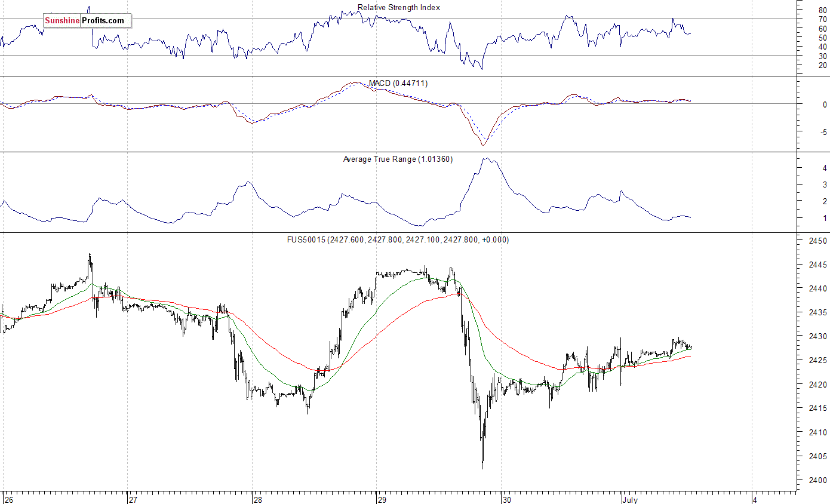Click the 2420 price axis label
The image size is (830, 504).
point(818,384)
